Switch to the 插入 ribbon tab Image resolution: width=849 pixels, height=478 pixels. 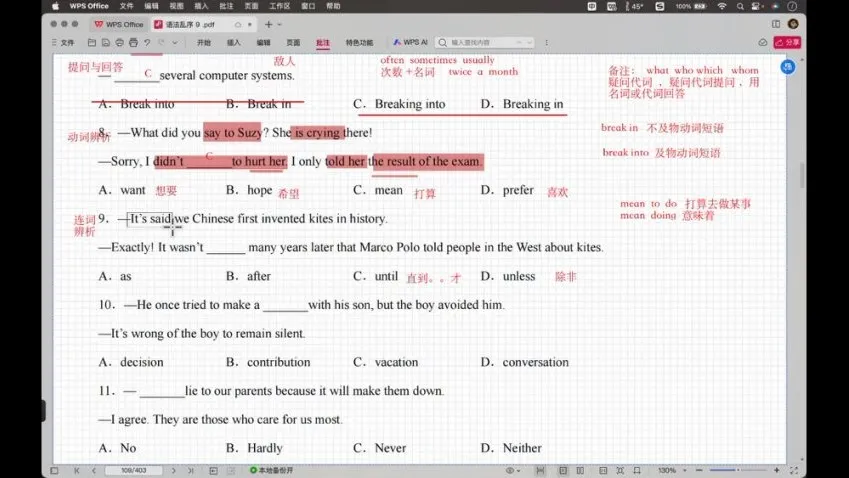tap(233, 43)
